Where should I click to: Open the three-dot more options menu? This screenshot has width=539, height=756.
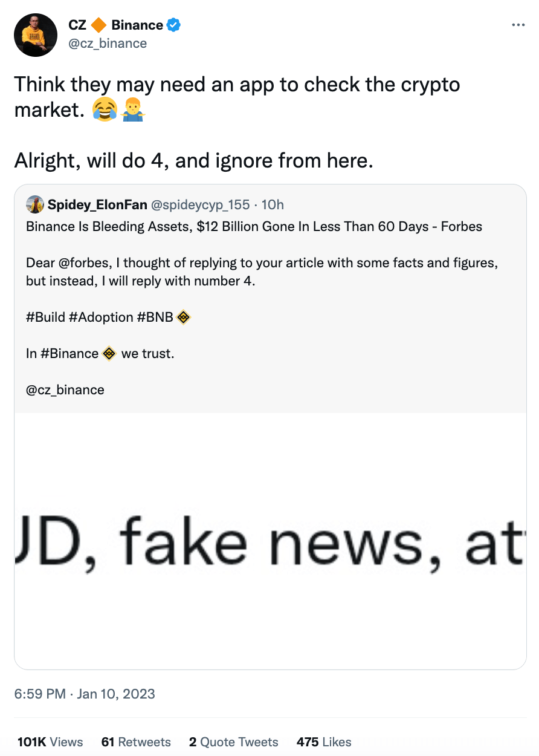coord(518,25)
